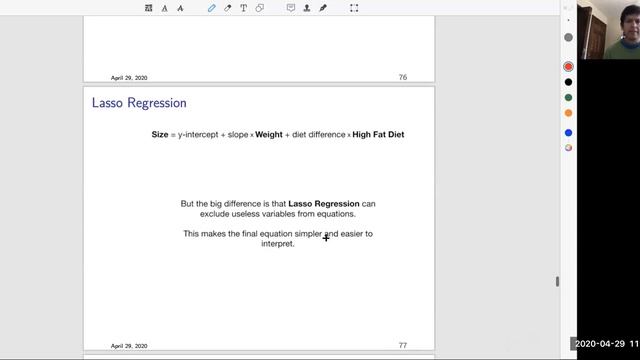This screenshot has width=640, height=360.
Task: Pick the red pen color
Action: tap(568, 67)
